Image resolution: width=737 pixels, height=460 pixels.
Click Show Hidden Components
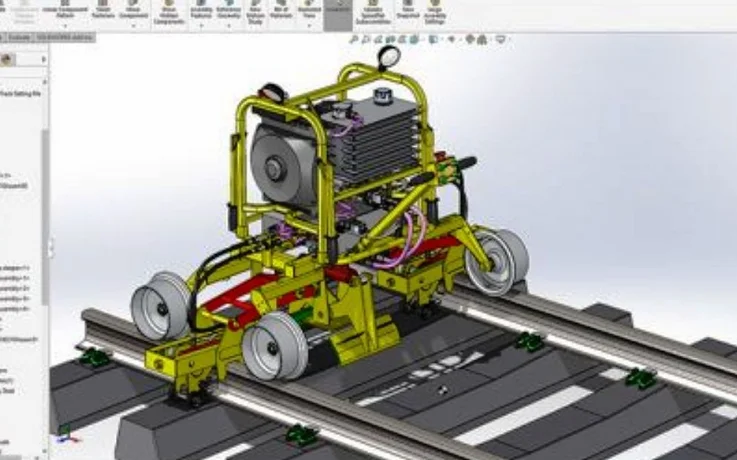pos(169,12)
